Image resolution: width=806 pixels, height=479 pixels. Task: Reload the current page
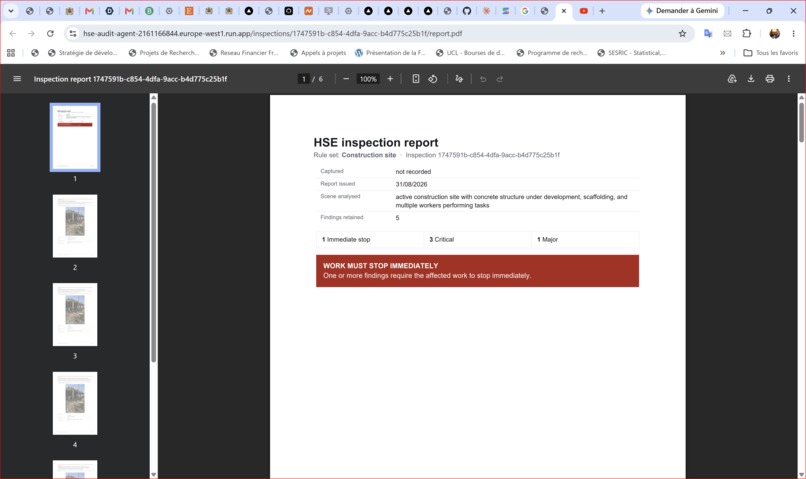pyautogui.click(x=50, y=33)
